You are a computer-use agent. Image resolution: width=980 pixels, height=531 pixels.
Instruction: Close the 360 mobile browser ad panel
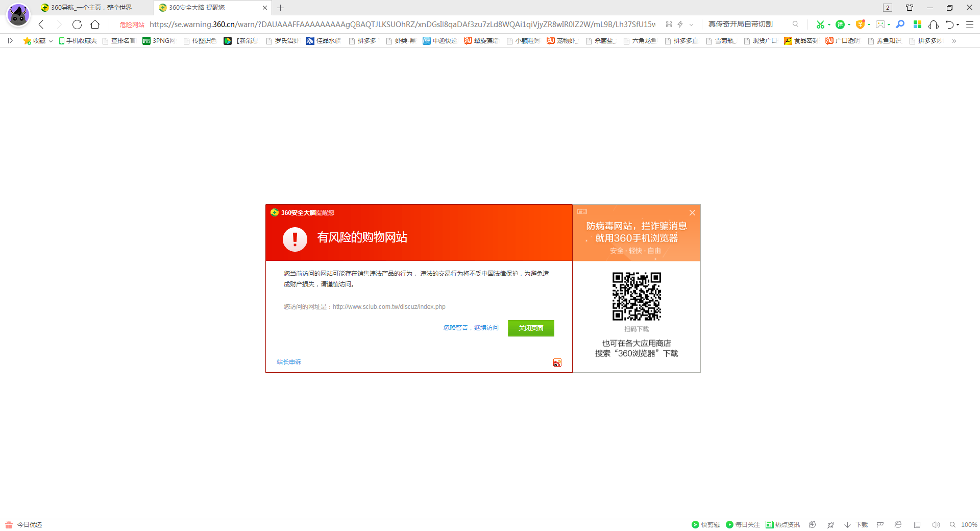pyautogui.click(x=692, y=213)
